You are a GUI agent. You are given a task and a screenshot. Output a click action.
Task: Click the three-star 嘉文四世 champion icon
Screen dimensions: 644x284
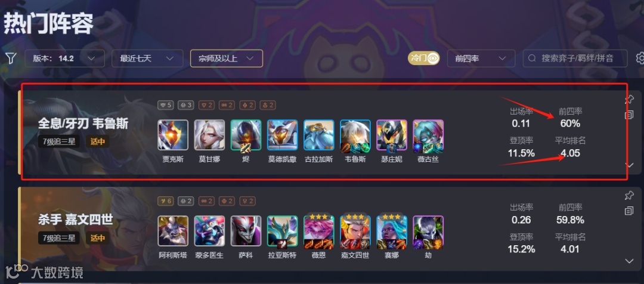[x=355, y=231]
